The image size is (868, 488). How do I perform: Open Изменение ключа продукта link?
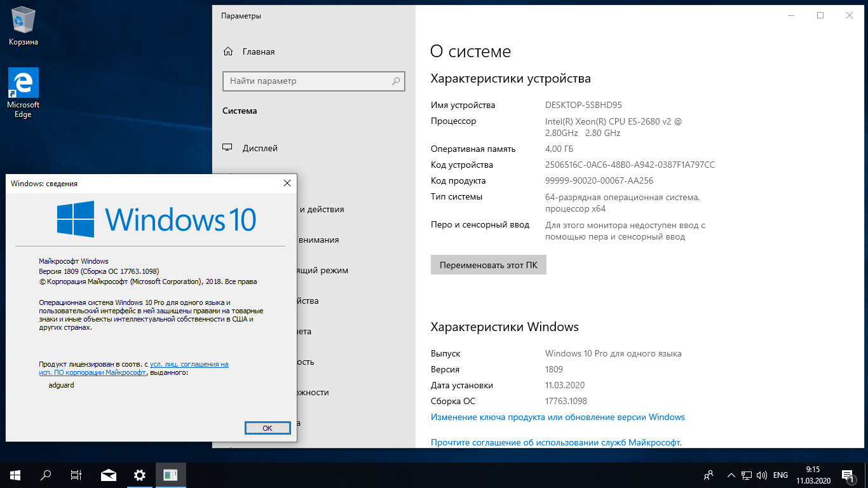click(x=558, y=417)
